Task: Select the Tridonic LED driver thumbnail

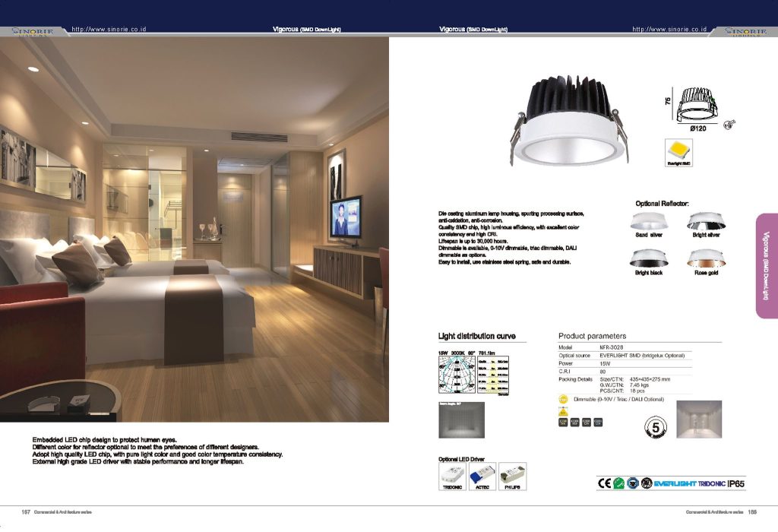Action: coord(453,476)
